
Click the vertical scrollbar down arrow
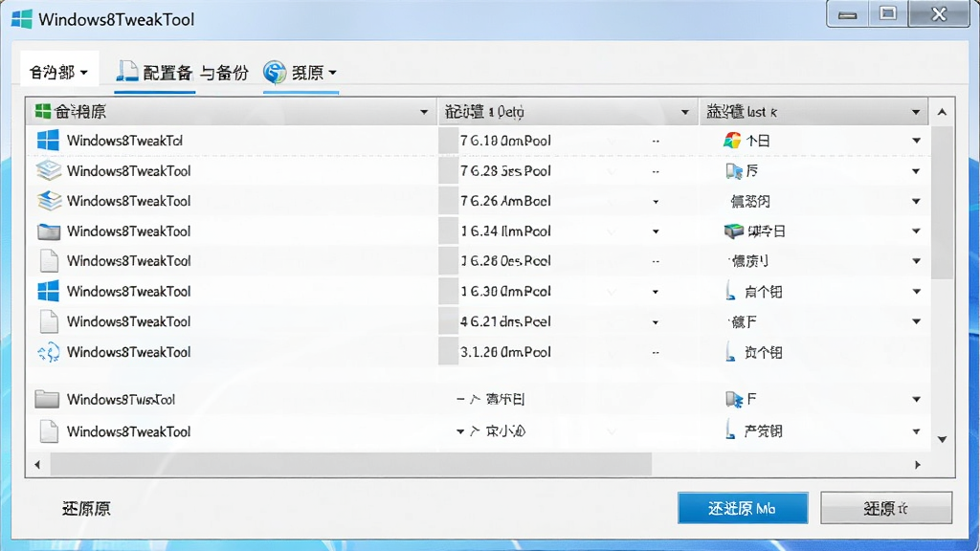pyautogui.click(x=943, y=440)
